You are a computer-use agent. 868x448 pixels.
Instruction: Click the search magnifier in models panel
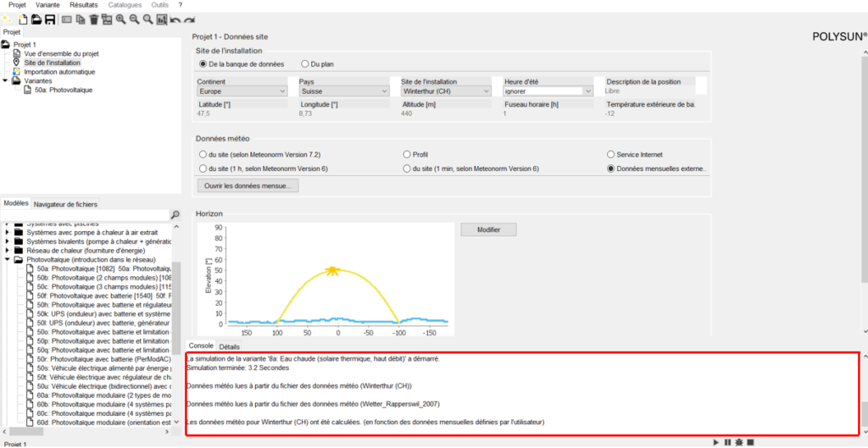(175, 215)
